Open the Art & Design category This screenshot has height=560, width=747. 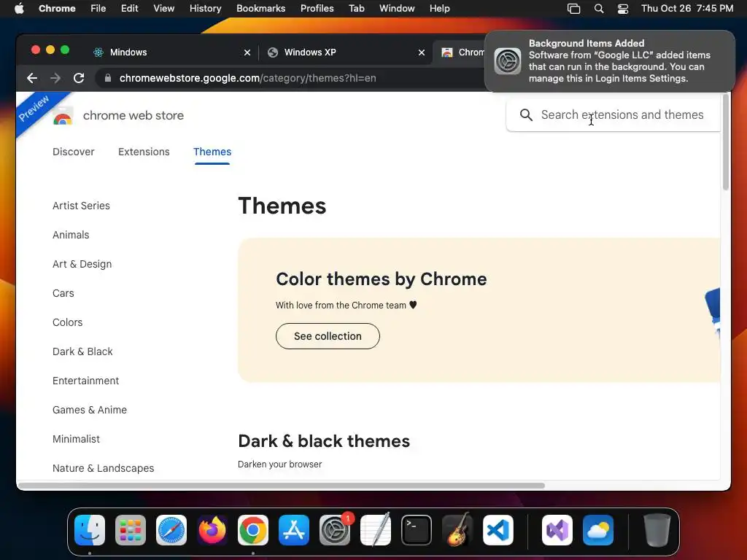[82, 264]
